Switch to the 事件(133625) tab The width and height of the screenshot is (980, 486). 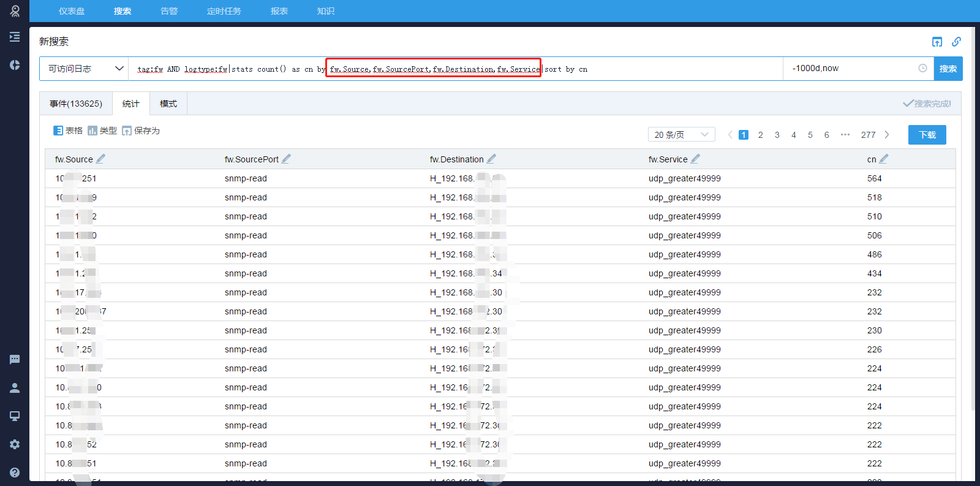coord(76,104)
